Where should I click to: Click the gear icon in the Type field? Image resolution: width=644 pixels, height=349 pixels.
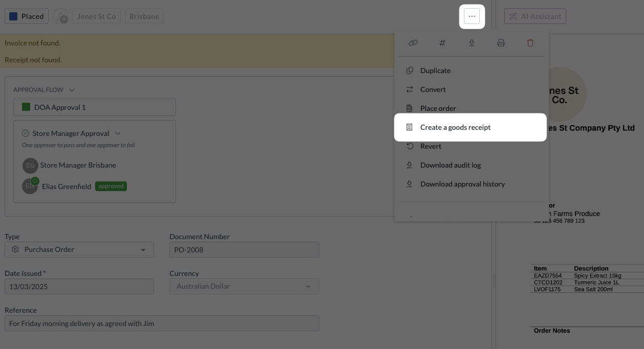coord(15,249)
